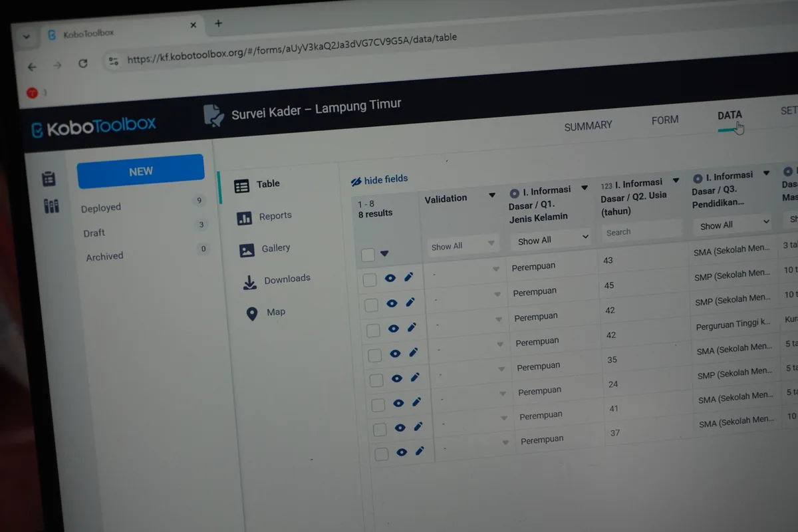Viewport: 798px width, 532px height.
Task: Open Validation column header menu arrow
Action: point(492,196)
